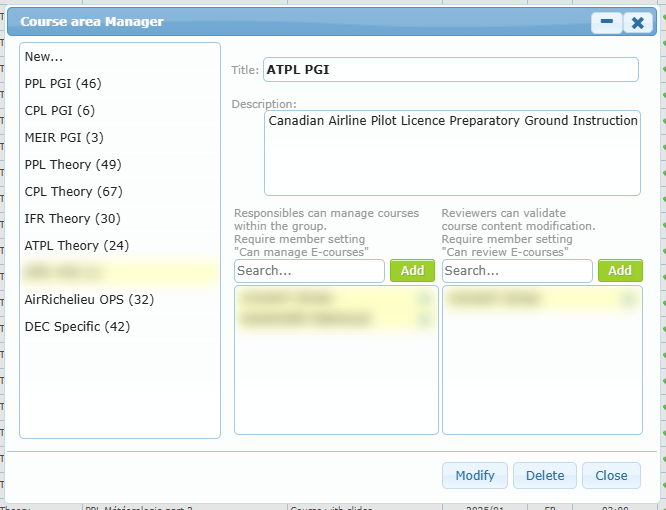Select AirRichelieu OPS (32) area
The image size is (666, 510).
[120, 300]
